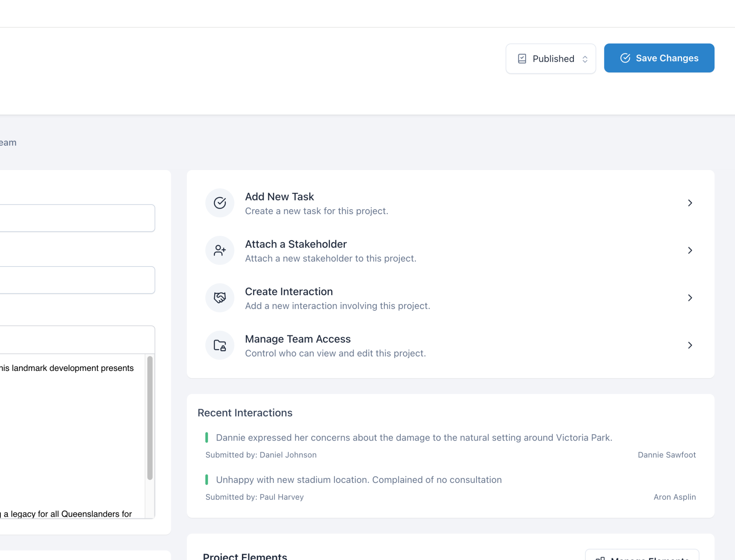Open Dannie's Victoria Park concerns interaction

click(x=414, y=438)
